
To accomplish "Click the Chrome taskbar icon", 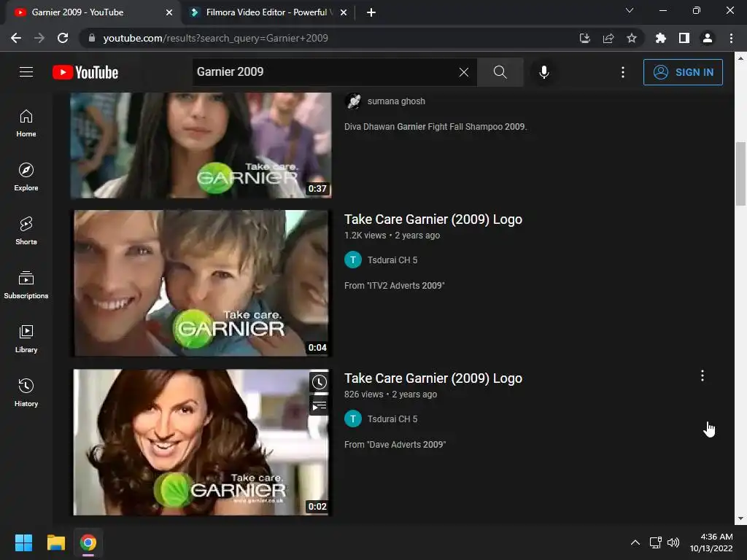I will 88,542.
